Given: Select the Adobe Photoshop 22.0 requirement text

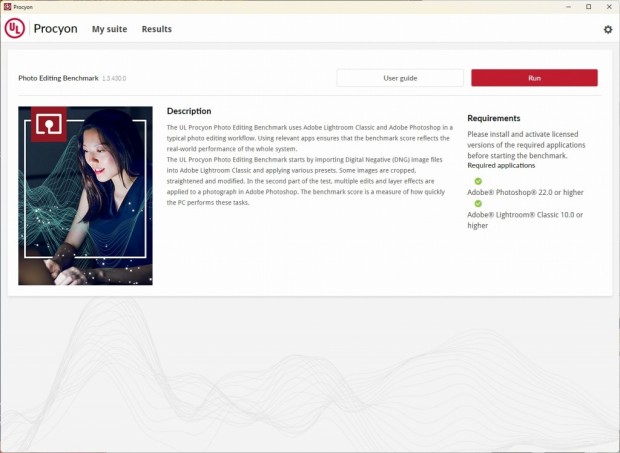Looking at the screenshot, I should (525, 193).
